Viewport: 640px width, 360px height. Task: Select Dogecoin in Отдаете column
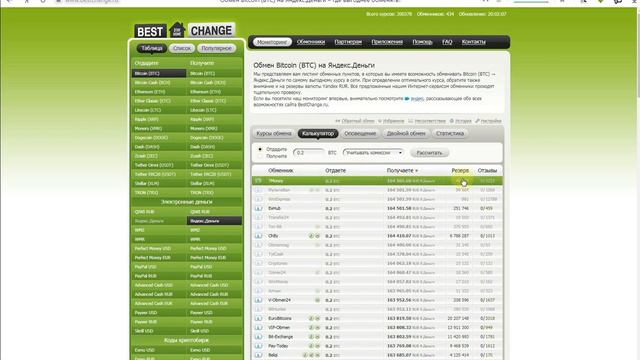pos(159,138)
